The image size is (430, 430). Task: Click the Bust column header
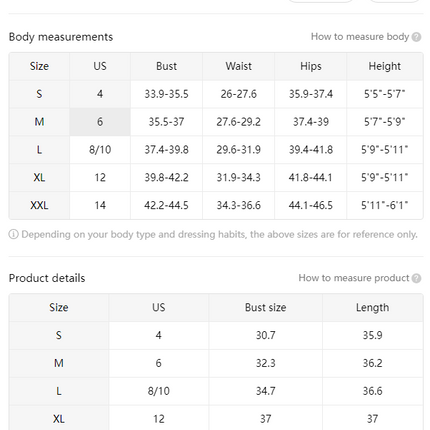point(166,66)
